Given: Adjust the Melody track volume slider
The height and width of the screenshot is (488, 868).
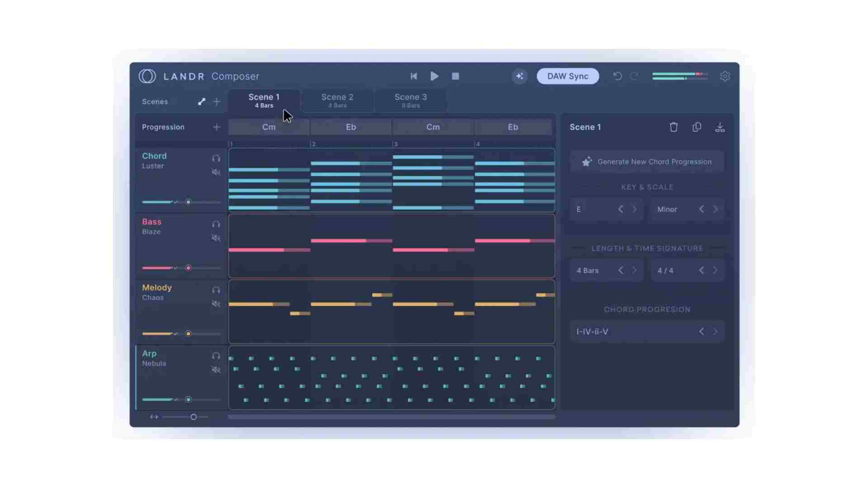Looking at the screenshot, I should coord(188,334).
